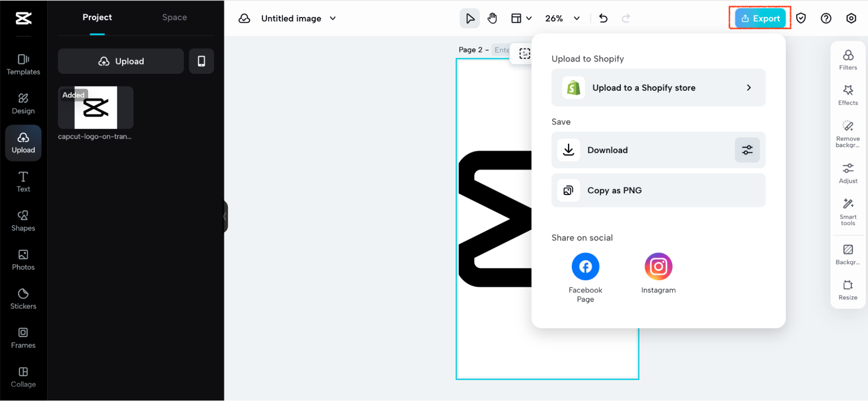Viewport: 868px width, 401px height.
Task: Open the Effects panel
Action: (848, 95)
